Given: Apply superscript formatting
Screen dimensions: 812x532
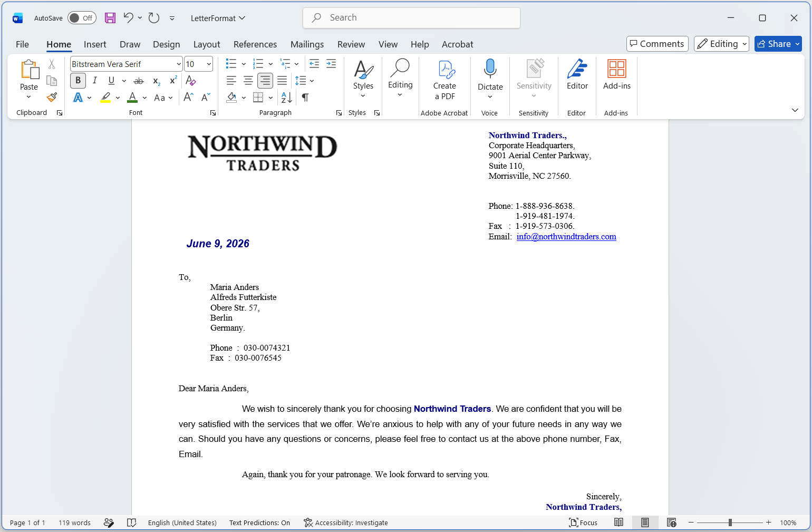Looking at the screenshot, I should pos(173,81).
